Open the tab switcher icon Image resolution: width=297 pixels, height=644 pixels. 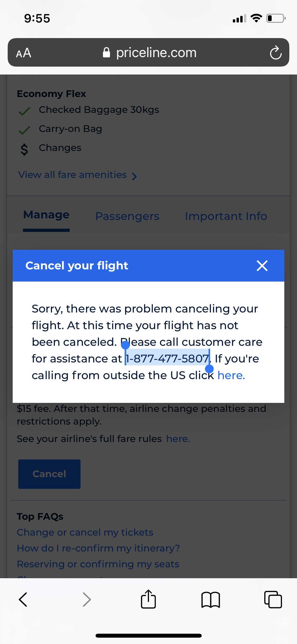coord(273,599)
